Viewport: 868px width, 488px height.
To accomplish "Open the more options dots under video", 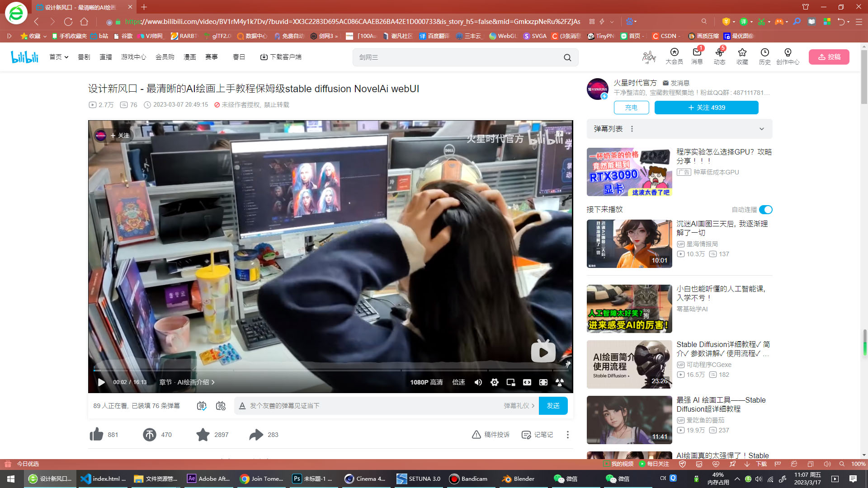I will (568, 435).
